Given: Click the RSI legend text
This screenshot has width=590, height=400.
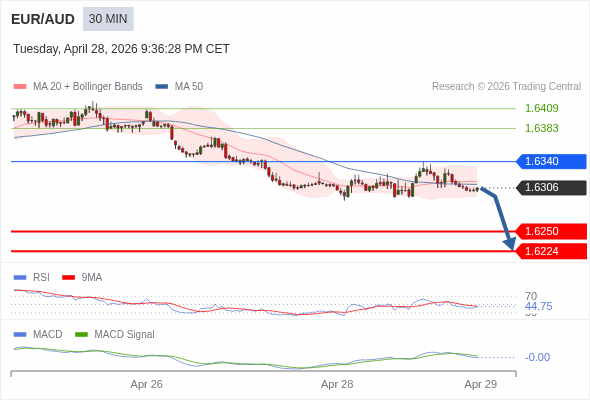Looking at the screenshot, I should [41, 278].
